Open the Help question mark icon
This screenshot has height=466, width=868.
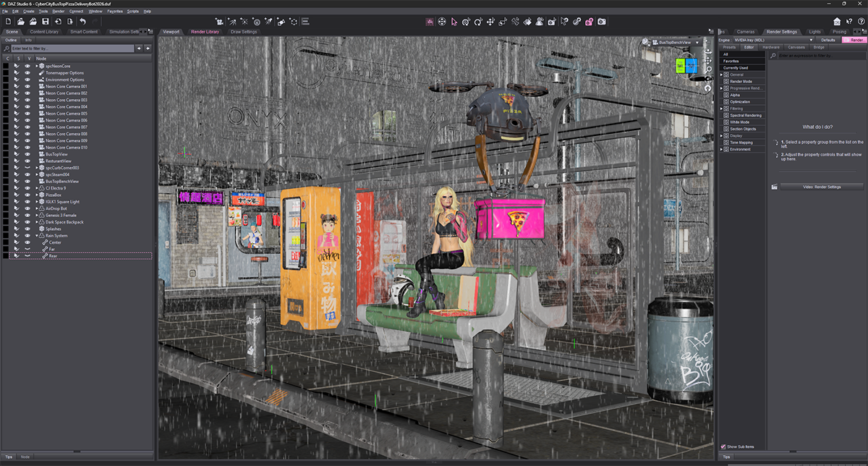coord(861,21)
